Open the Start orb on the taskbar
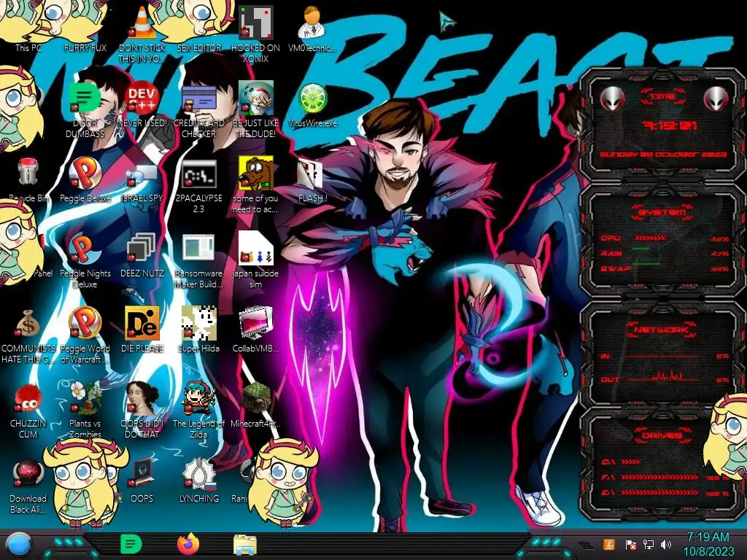747x560 pixels. (18, 545)
